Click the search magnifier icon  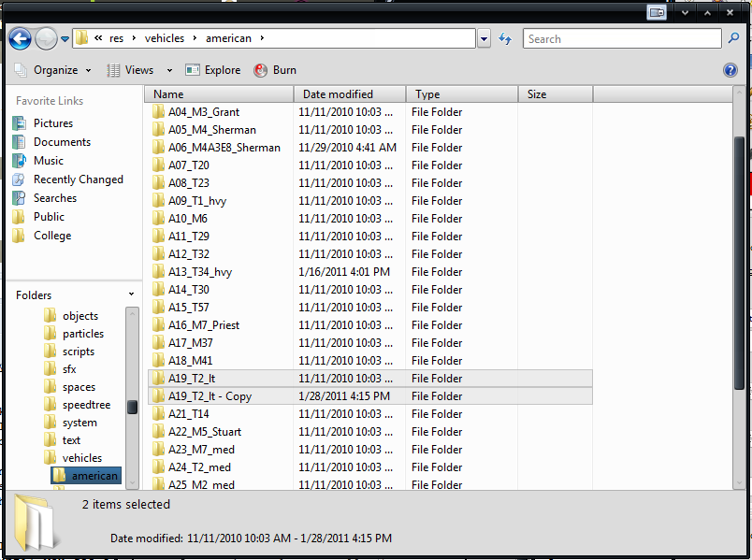(x=733, y=38)
